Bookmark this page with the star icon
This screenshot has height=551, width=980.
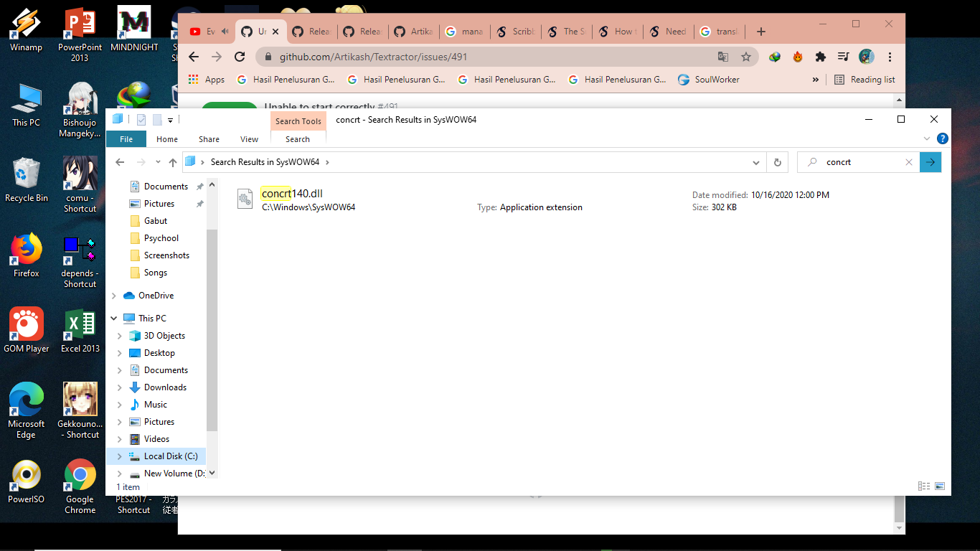click(x=746, y=57)
